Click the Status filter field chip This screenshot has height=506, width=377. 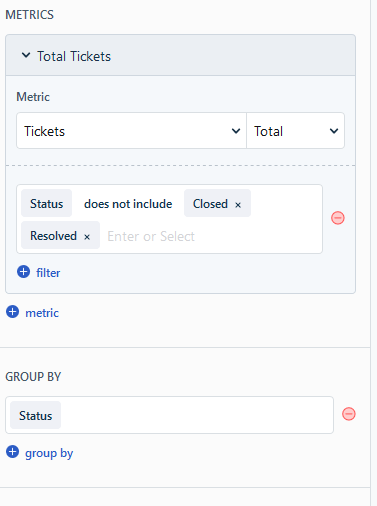pos(46,203)
